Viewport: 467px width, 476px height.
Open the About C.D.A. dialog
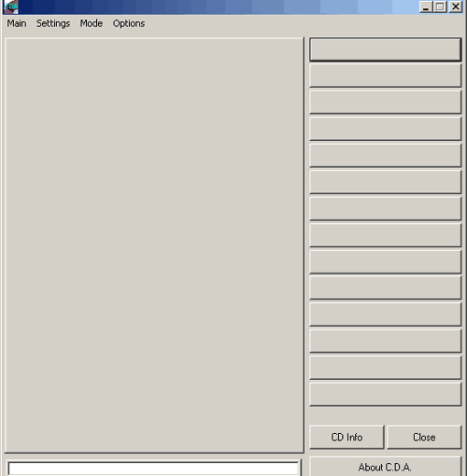tap(385, 467)
